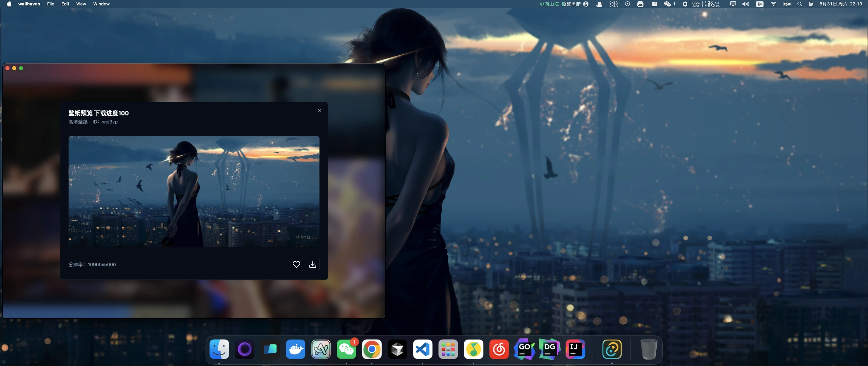Launch GoLand from the Dock

click(x=524, y=349)
